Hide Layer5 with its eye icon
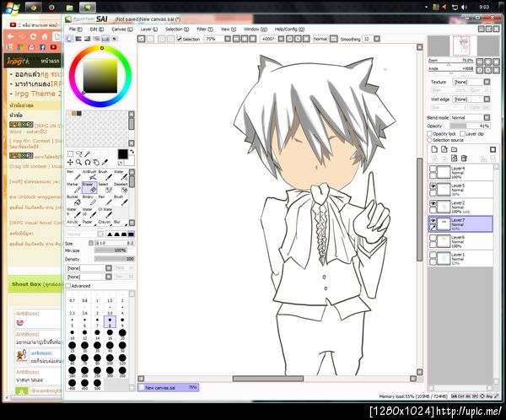The image size is (506, 420). click(x=433, y=186)
